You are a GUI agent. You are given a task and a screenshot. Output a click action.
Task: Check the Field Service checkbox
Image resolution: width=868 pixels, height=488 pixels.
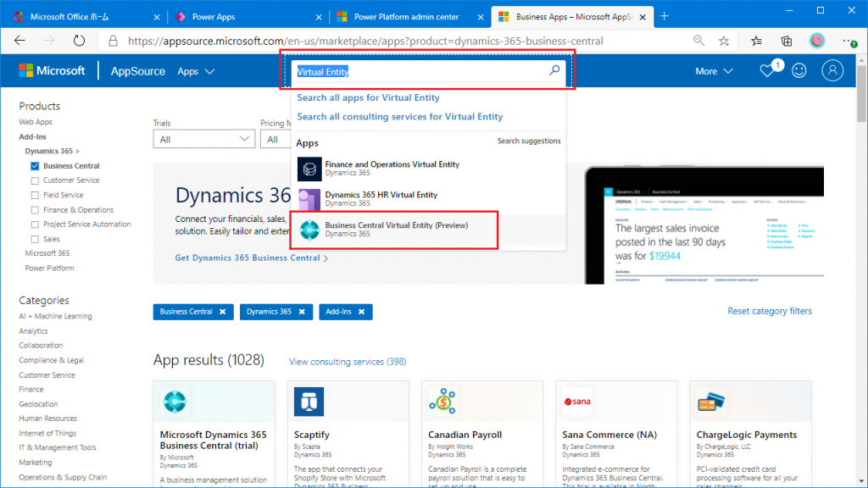click(35, 196)
